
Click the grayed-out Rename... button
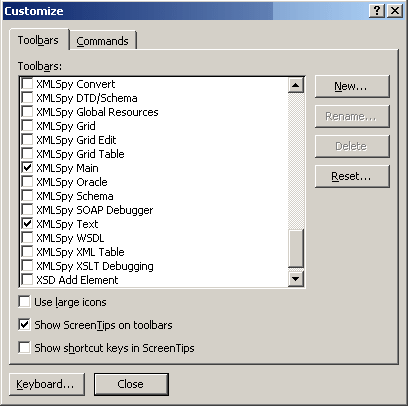tap(352, 116)
